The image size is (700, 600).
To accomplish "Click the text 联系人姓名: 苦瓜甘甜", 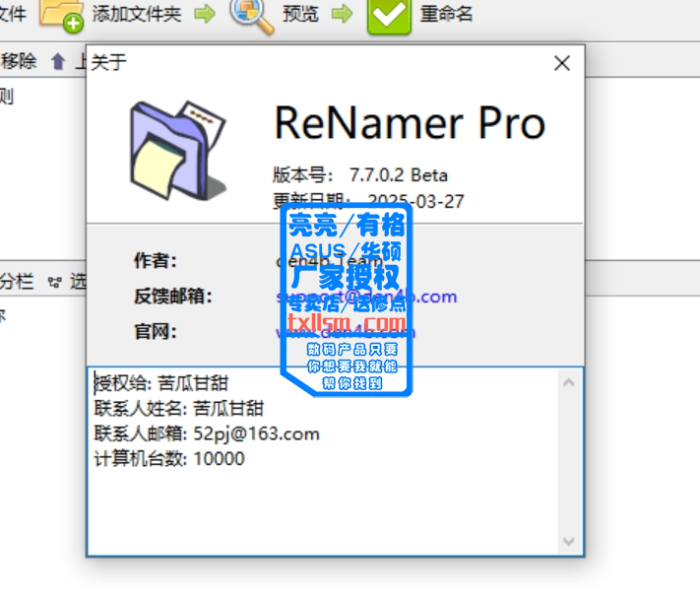I will [179, 408].
